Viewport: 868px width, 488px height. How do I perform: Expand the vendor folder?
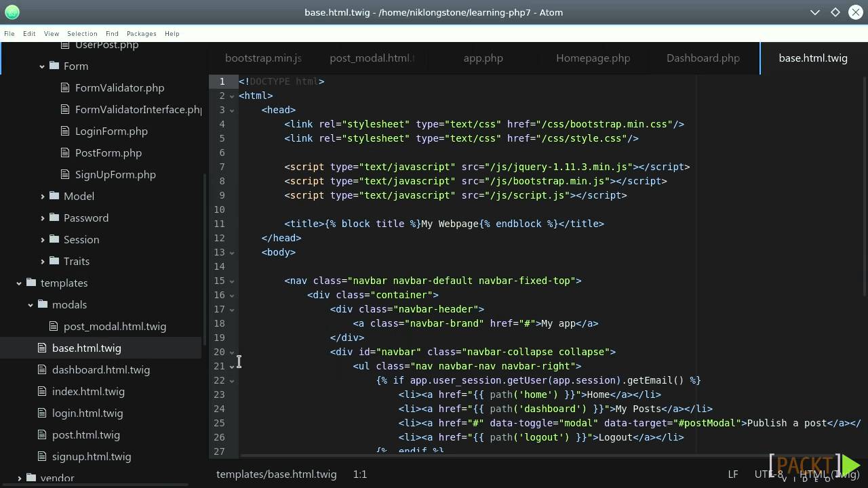(x=19, y=478)
